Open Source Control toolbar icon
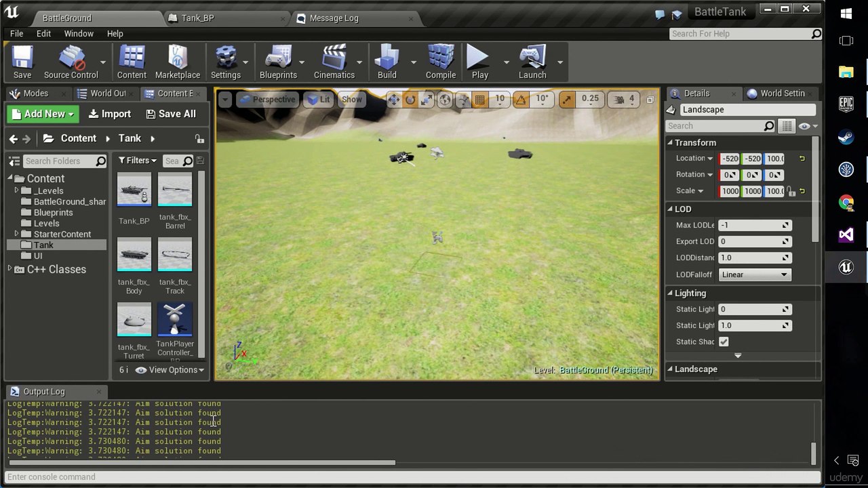Viewport: 868px width, 488px height. point(71,62)
